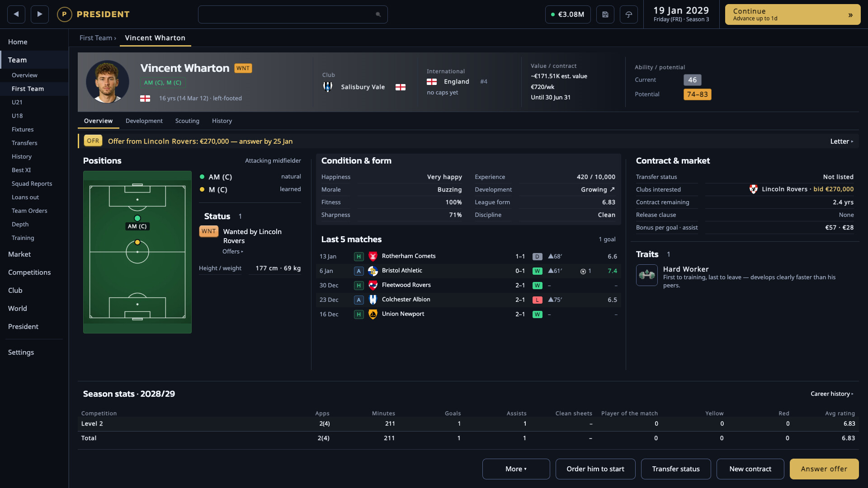Click the Rotherham Comets club crest
The width and height of the screenshot is (868, 488).
(373, 256)
